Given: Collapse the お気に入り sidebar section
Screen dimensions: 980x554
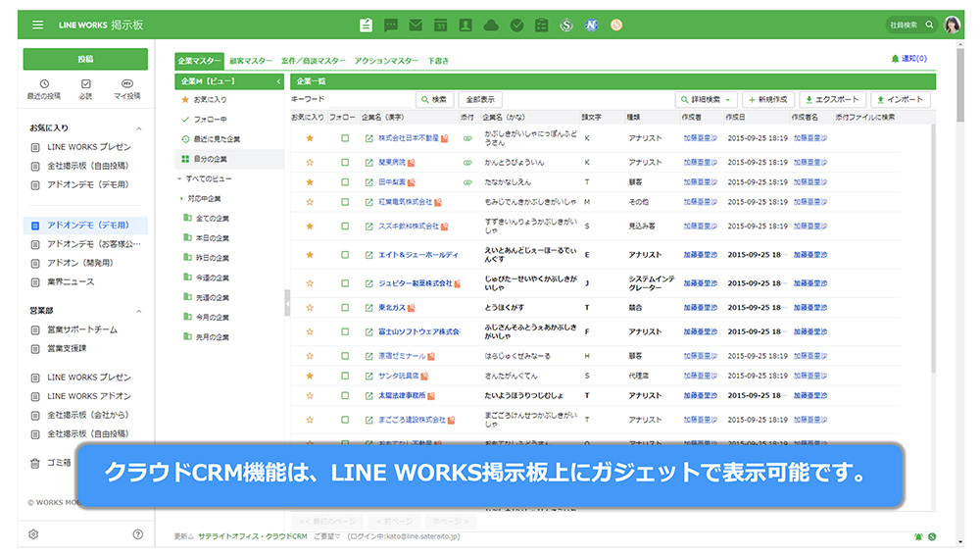Looking at the screenshot, I should click(139, 128).
